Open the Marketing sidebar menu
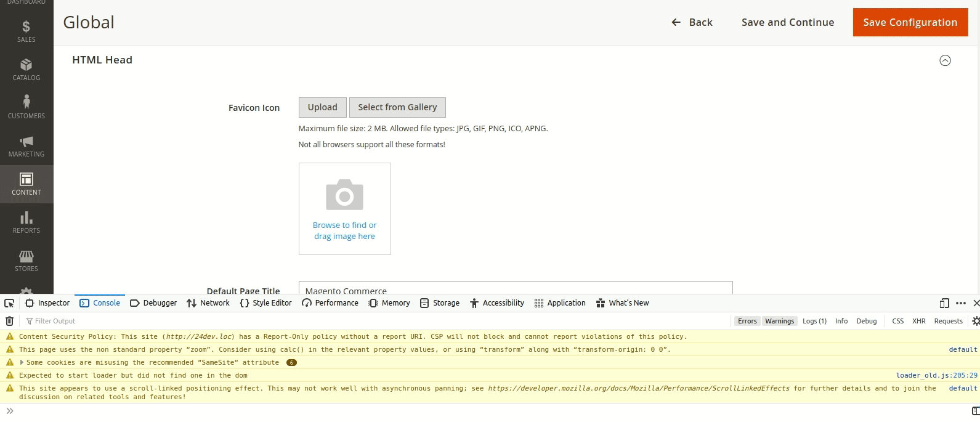The height and width of the screenshot is (422, 980). tap(26, 146)
